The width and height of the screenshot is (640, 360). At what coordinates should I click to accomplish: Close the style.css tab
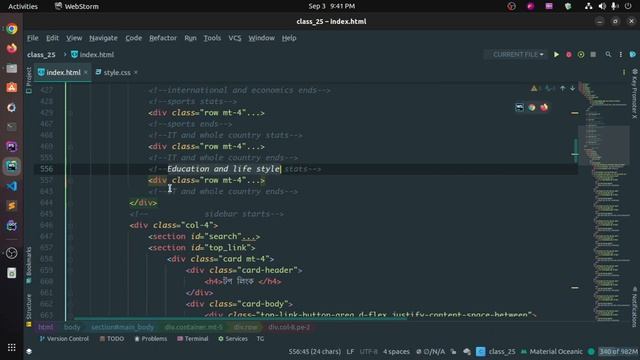coord(136,72)
